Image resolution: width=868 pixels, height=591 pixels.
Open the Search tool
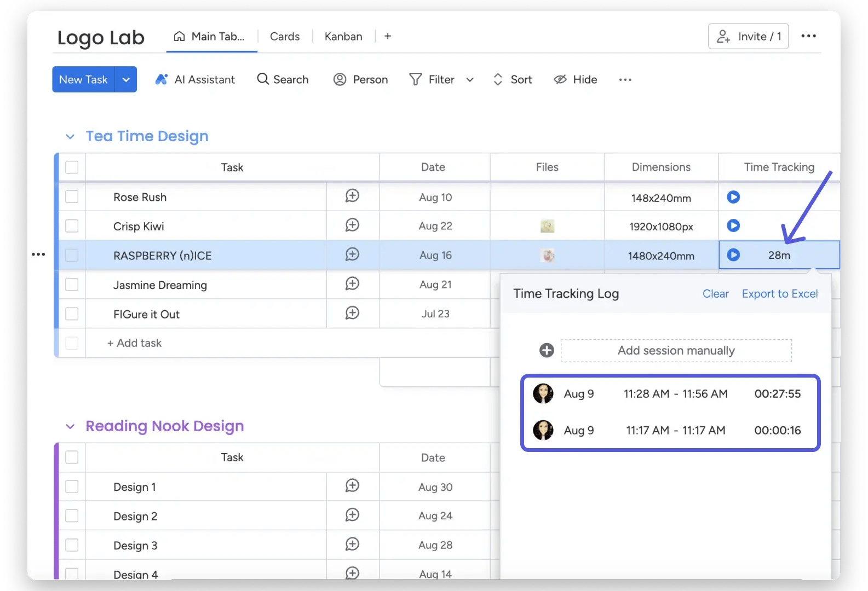pyautogui.click(x=283, y=79)
